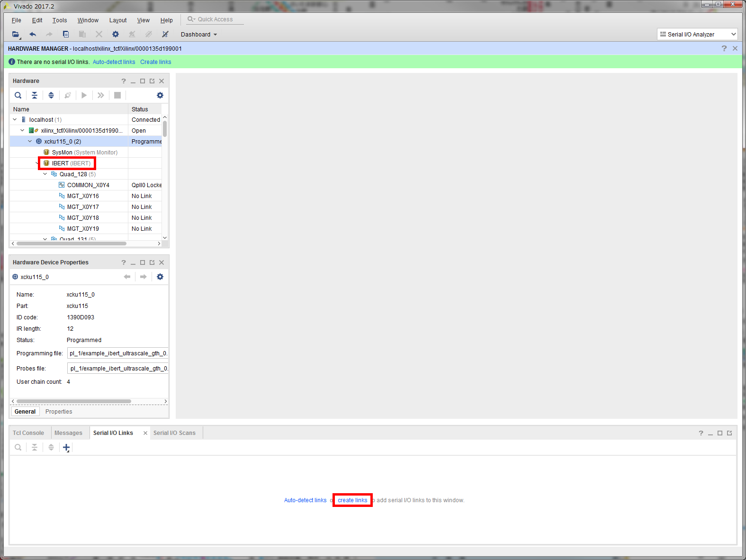Click the Programming file input field
Viewport: 746px width, 560px height.
click(118, 353)
